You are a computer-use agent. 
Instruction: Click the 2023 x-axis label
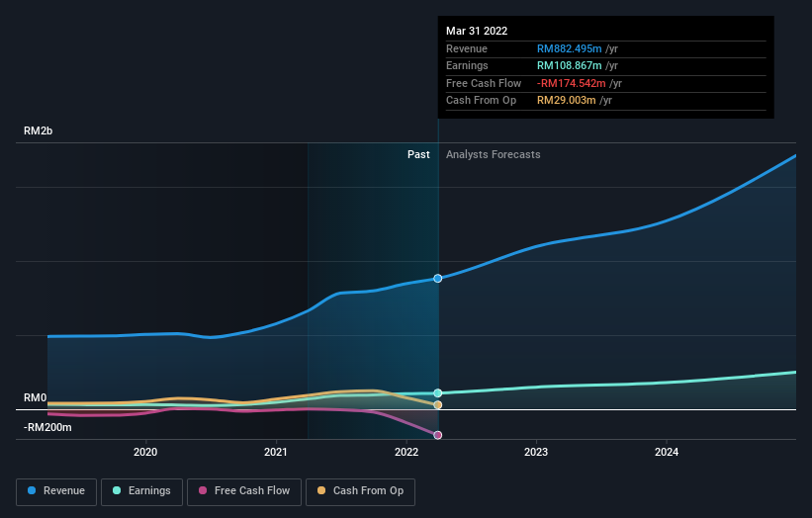(x=536, y=452)
